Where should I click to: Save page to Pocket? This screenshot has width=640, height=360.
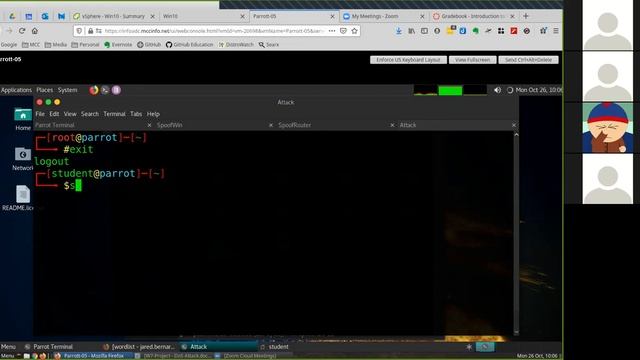point(343,31)
